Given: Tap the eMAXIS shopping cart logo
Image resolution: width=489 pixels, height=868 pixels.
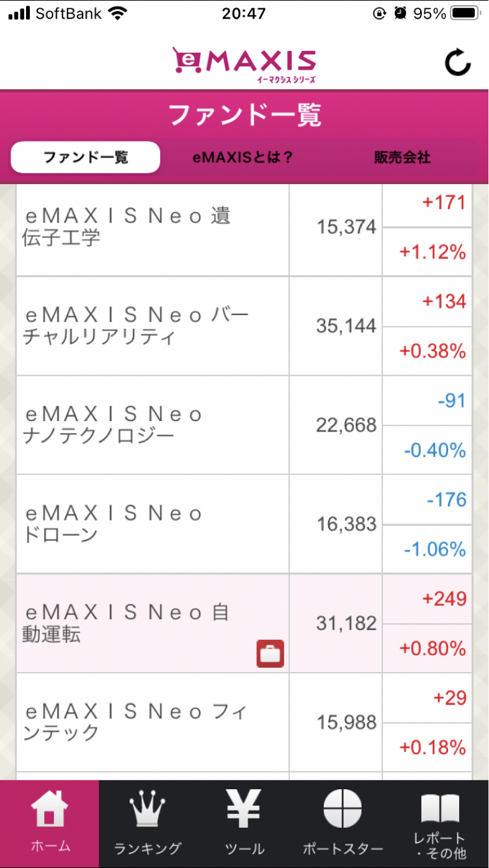Looking at the screenshot, I should [244, 64].
